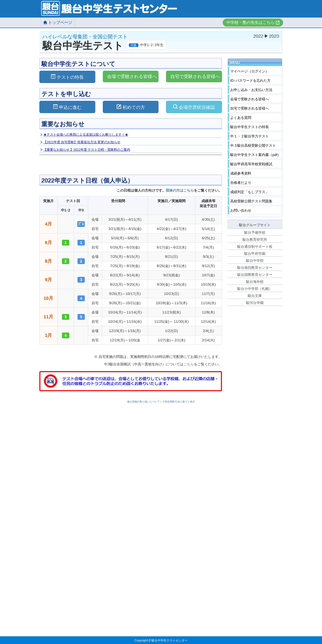Click the no-car prohibition icon in the red banner

(x=51, y=381)
